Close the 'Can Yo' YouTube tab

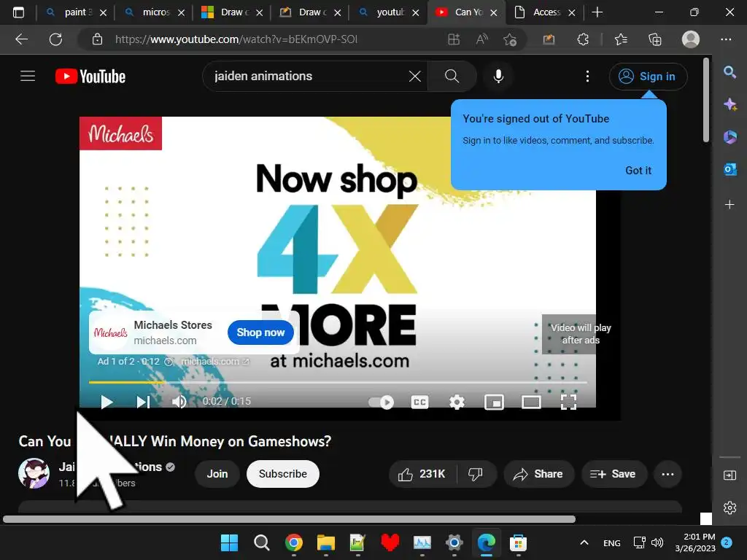pyautogui.click(x=494, y=13)
